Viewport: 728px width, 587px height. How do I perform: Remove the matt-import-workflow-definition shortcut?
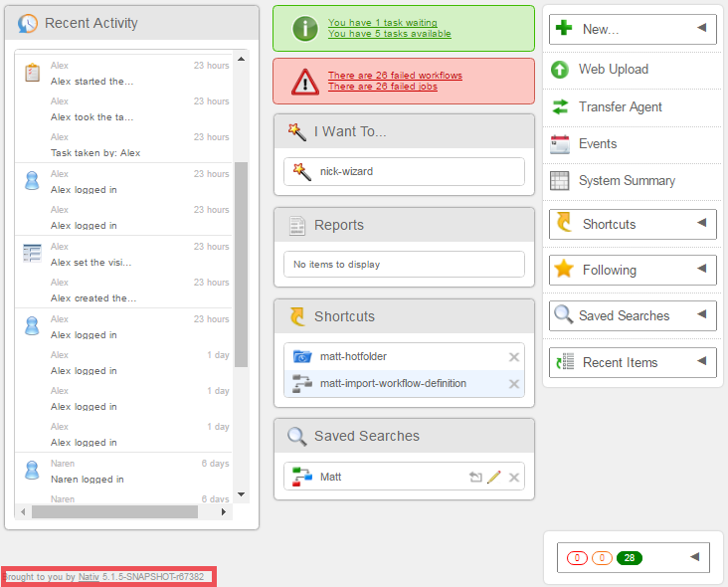514,384
